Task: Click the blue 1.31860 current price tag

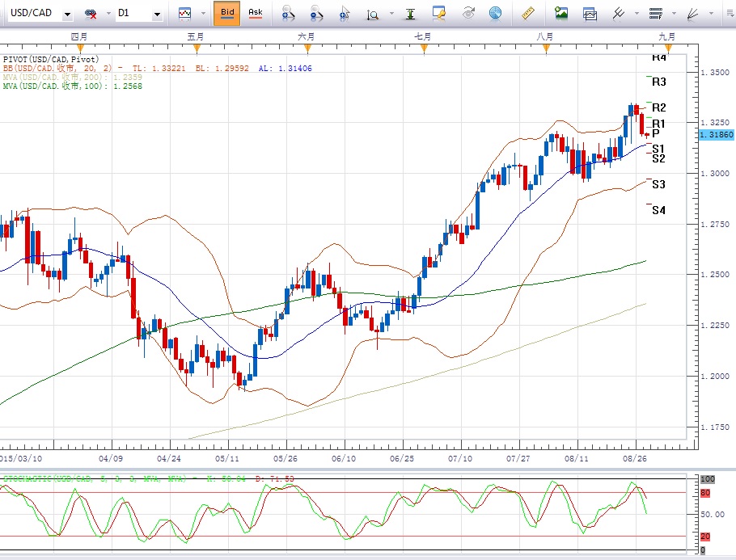Action: pos(715,134)
